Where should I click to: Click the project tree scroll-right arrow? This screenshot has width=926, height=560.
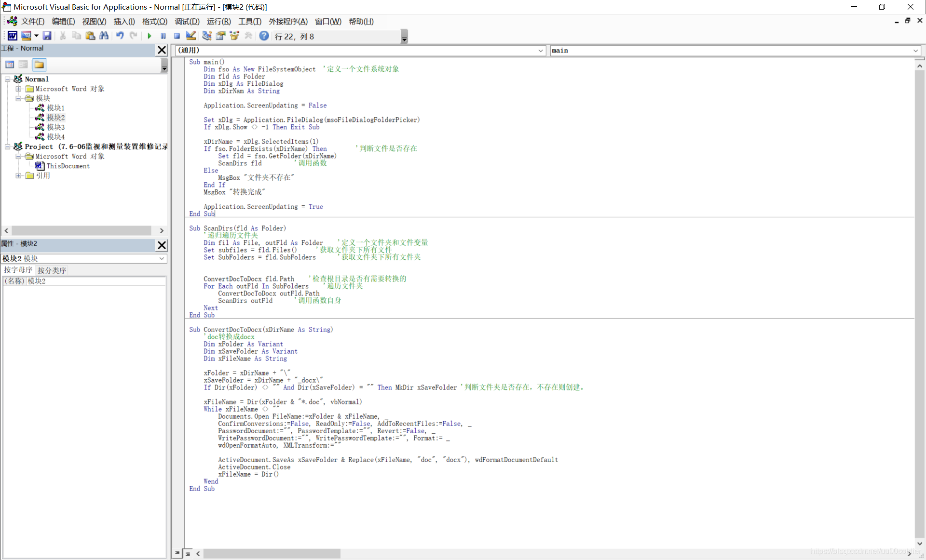pyautogui.click(x=162, y=231)
